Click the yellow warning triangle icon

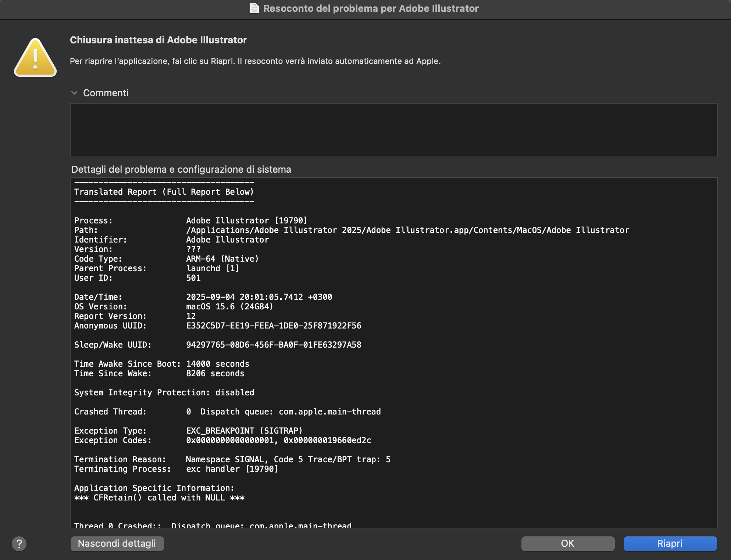35,58
